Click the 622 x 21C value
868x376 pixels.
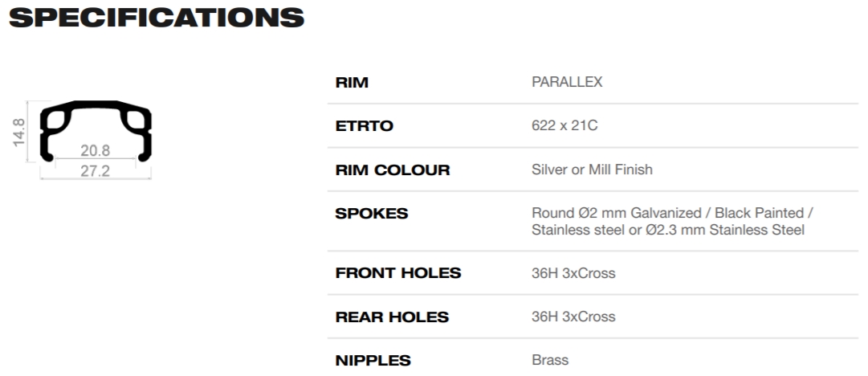(564, 125)
